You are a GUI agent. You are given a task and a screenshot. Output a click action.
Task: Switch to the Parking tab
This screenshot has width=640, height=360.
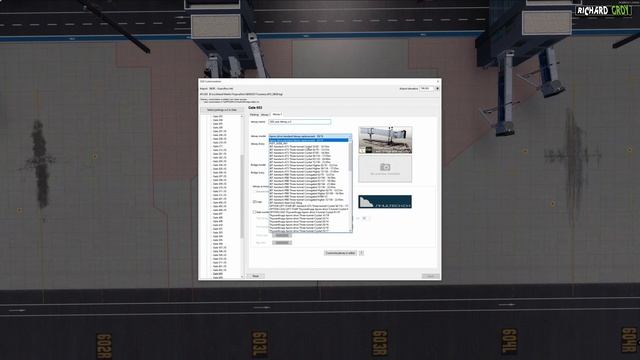tap(254, 115)
